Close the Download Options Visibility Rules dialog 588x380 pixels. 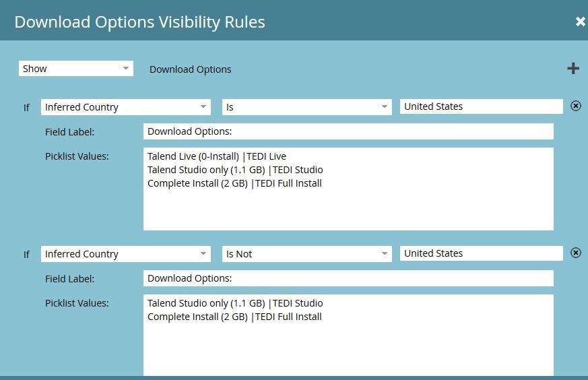point(580,22)
